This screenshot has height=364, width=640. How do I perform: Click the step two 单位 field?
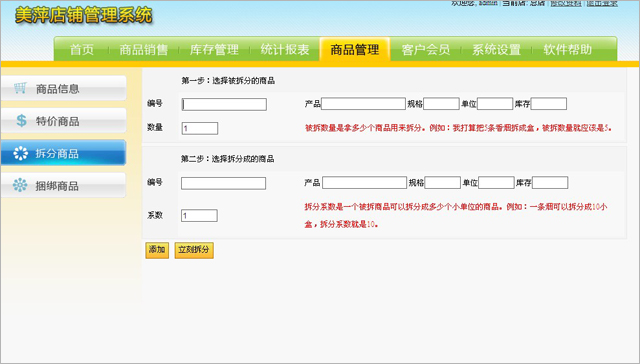coord(496,182)
